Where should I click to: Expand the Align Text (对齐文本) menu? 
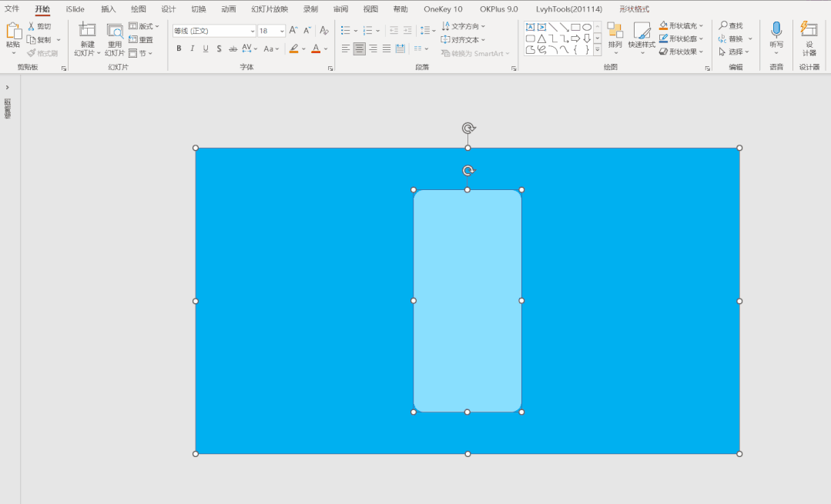click(x=464, y=40)
